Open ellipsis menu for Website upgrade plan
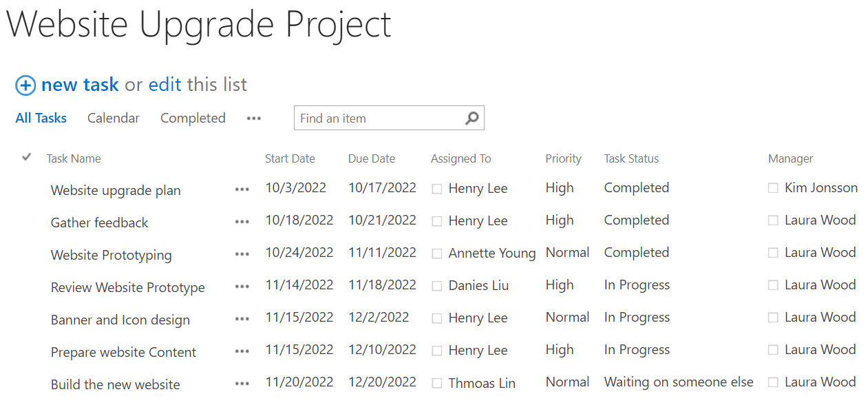 [242, 190]
